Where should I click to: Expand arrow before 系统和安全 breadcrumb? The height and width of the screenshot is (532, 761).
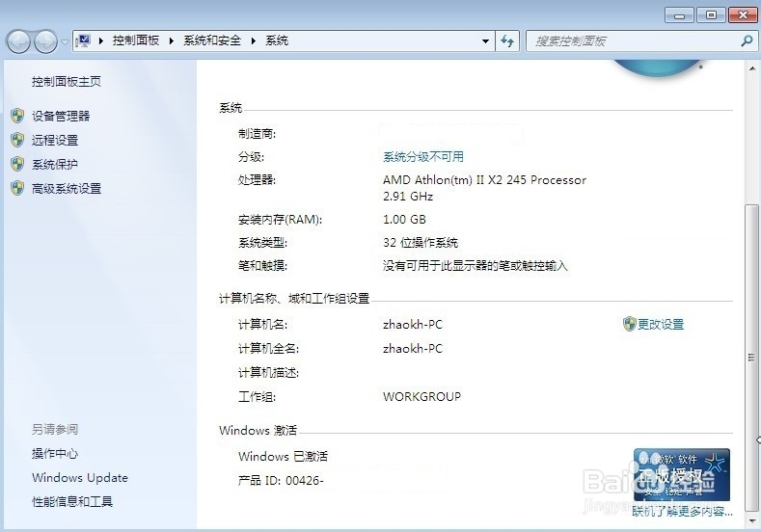(x=172, y=40)
